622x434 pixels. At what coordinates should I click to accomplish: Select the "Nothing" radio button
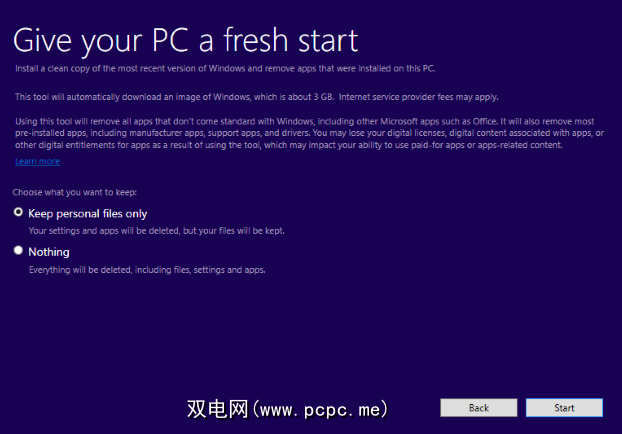point(18,251)
